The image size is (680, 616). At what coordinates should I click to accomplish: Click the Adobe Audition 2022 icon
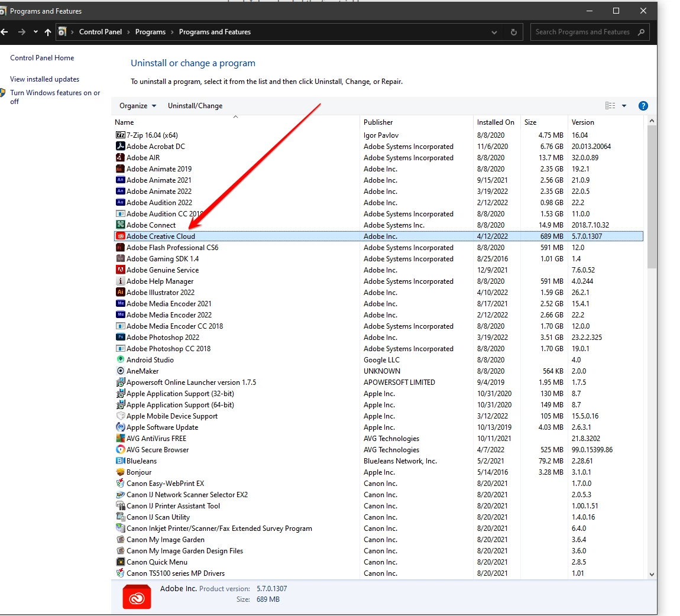[121, 202]
